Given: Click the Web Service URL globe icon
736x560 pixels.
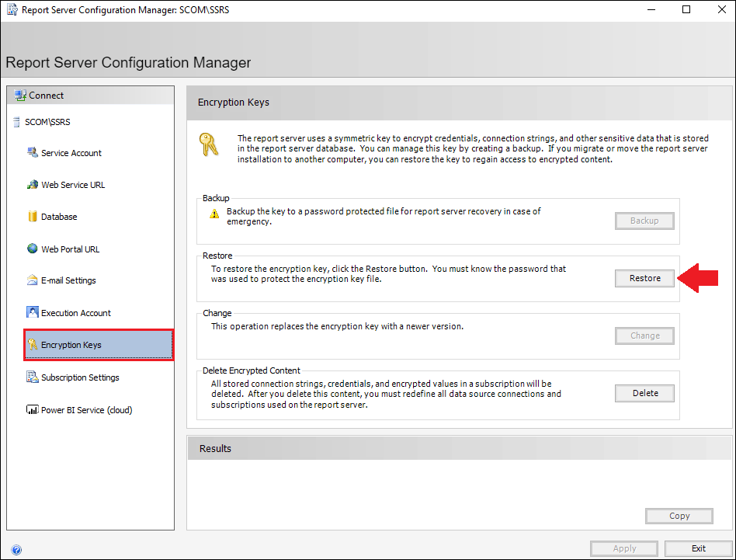Looking at the screenshot, I should click(33, 185).
